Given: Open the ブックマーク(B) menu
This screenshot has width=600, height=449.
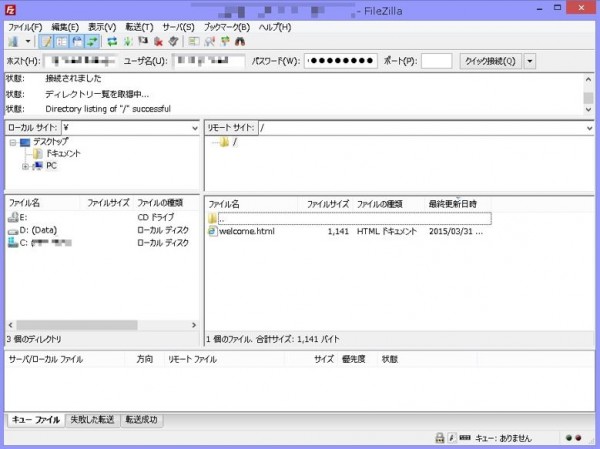Looking at the screenshot, I should [x=227, y=27].
